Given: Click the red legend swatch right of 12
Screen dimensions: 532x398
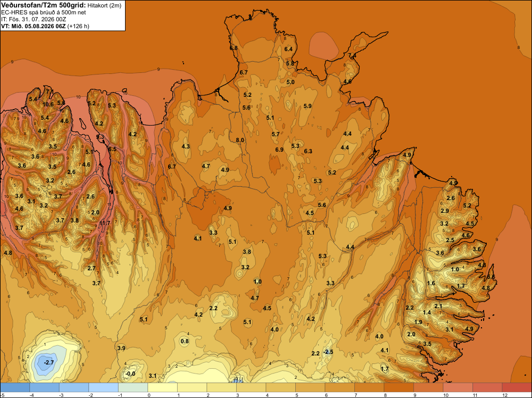Looking at the screenshot, I should 517,387.
